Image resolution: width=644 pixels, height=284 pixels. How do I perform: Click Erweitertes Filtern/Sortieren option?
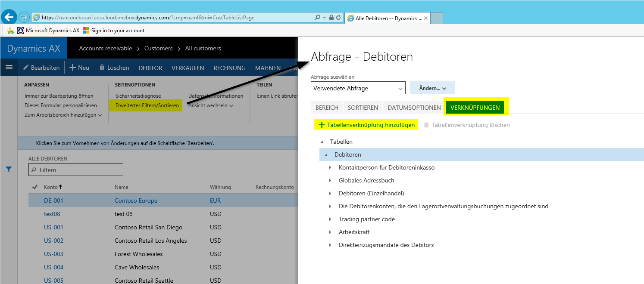147,105
